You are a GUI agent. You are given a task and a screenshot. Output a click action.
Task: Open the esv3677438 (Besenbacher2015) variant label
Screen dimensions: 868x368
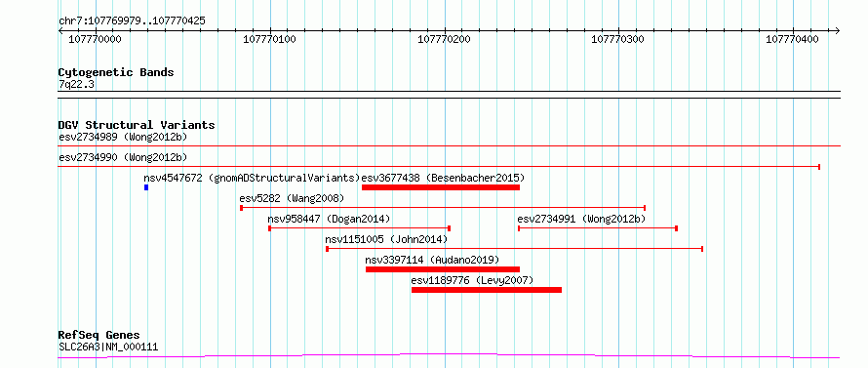[443, 178]
